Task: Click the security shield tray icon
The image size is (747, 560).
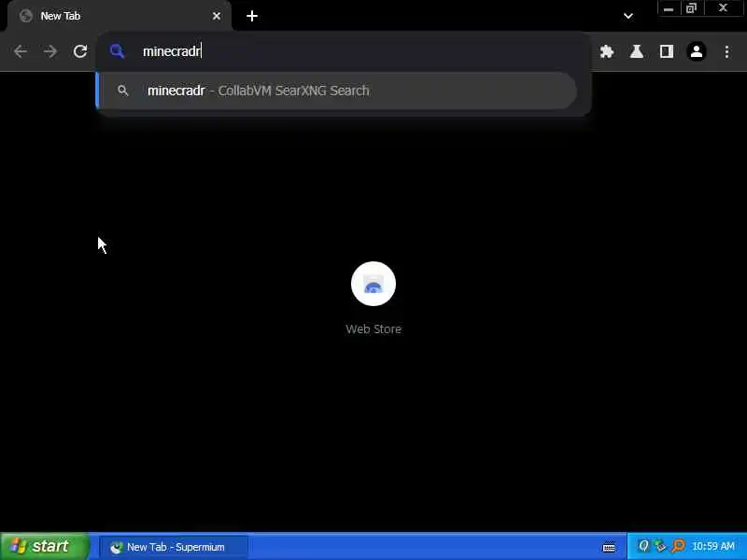Action: coord(660,546)
